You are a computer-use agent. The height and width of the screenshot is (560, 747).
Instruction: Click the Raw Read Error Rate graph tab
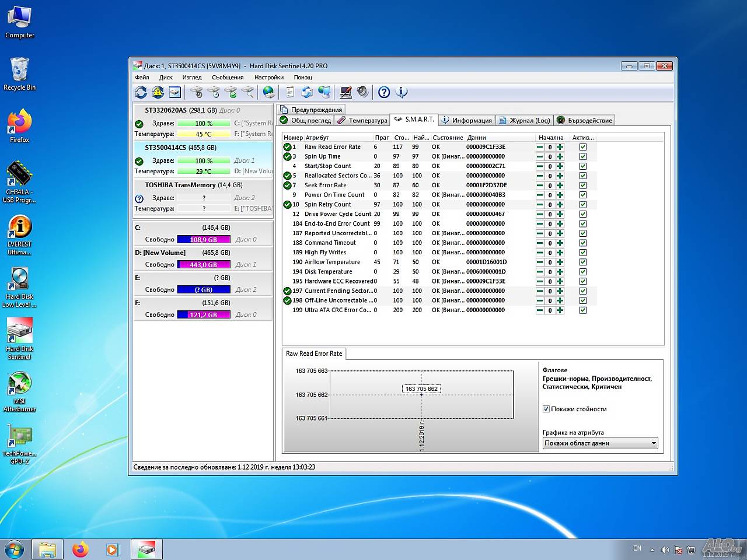click(x=314, y=353)
